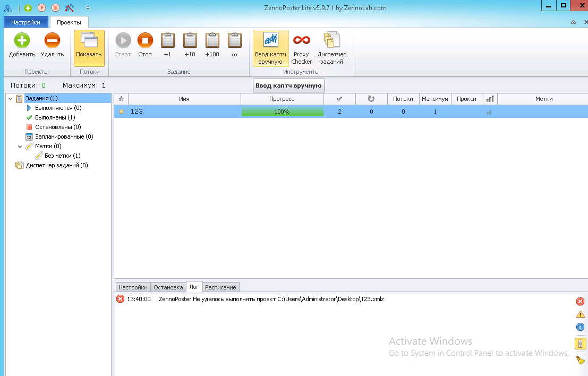The image size is (588, 376).
Task: Click the red error icon of log entry
Action: (121, 299)
